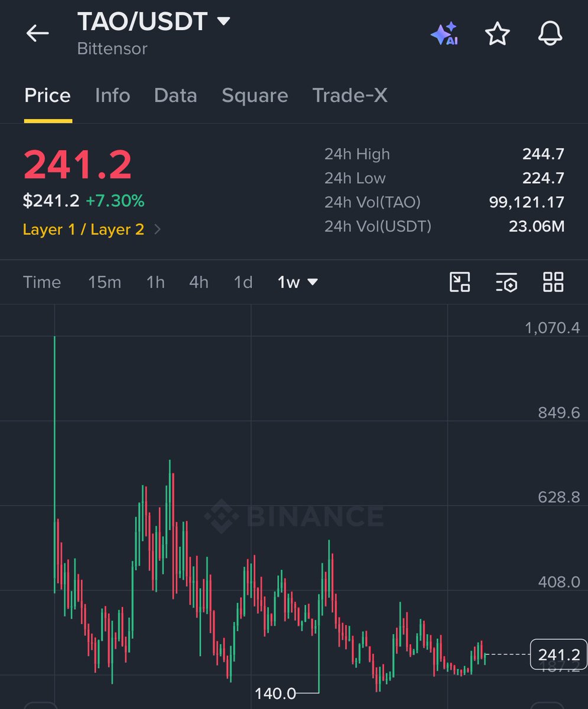The width and height of the screenshot is (588, 709).
Task: Switch to the Info tab
Action: tap(112, 96)
